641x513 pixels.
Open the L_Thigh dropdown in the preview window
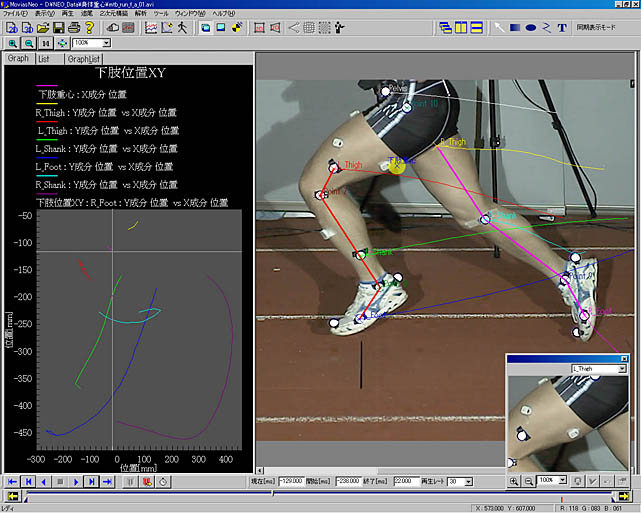622,369
